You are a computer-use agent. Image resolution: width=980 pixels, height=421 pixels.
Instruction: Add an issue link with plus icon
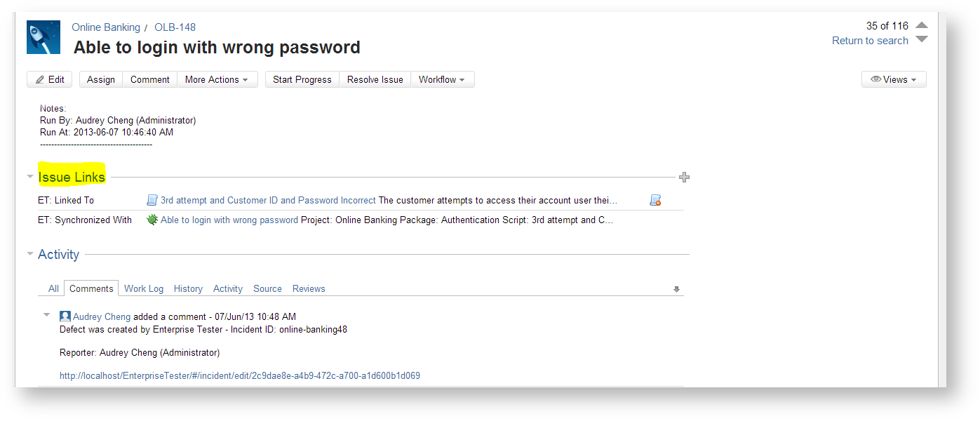coord(685,178)
